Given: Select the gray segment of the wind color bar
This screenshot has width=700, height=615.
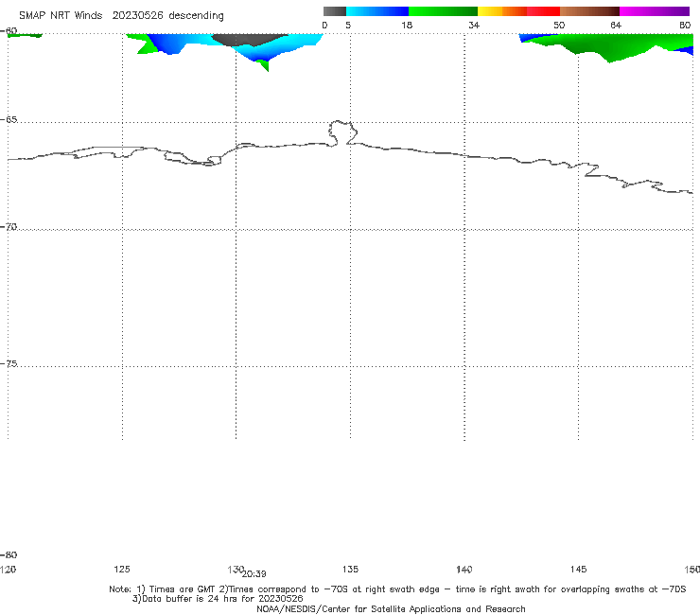Looking at the screenshot, I should tap(334, 11).
